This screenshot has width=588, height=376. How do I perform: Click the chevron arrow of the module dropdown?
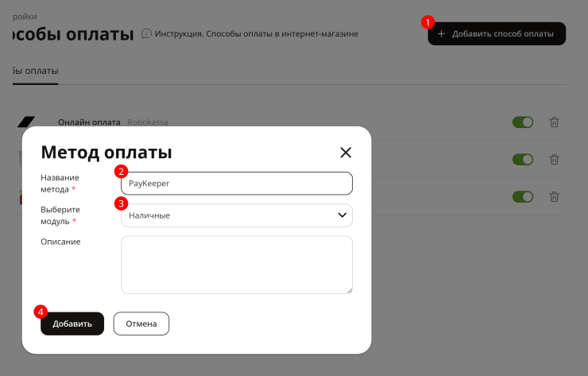[342, 215]
